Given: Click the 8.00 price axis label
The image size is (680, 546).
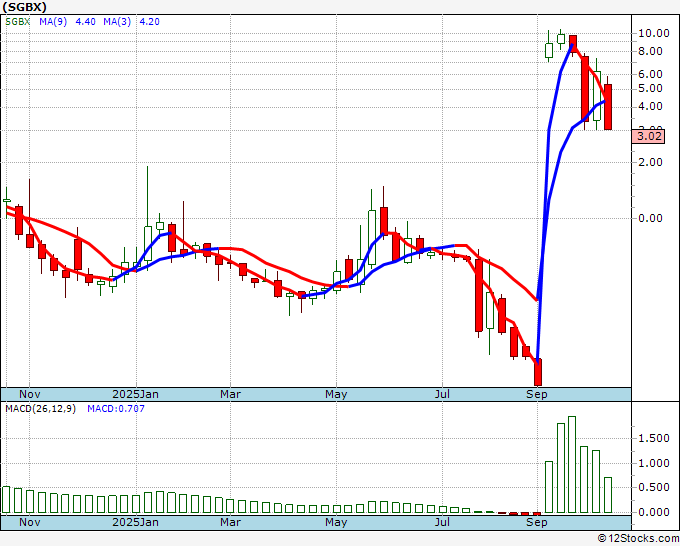Looking at the screenshot, I should (x=651, y=51).
